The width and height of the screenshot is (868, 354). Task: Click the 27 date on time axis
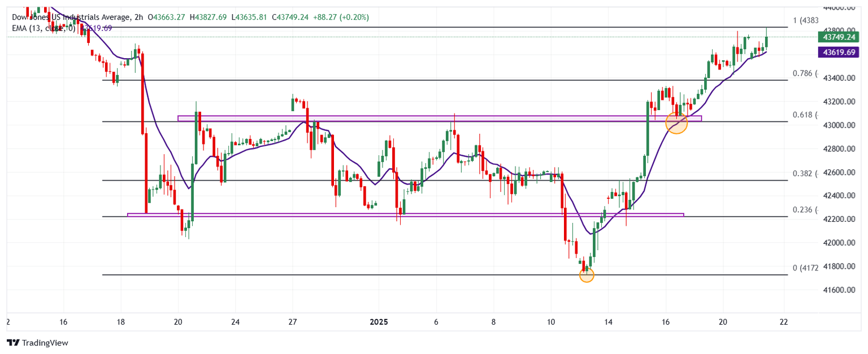(x=292, y=322)
